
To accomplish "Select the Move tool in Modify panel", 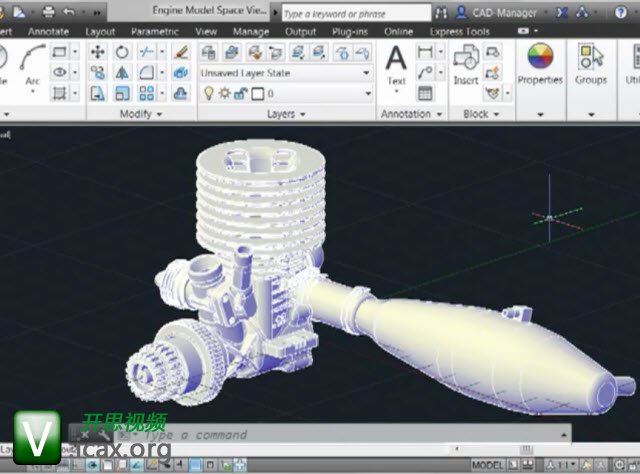I will point(98,52).
